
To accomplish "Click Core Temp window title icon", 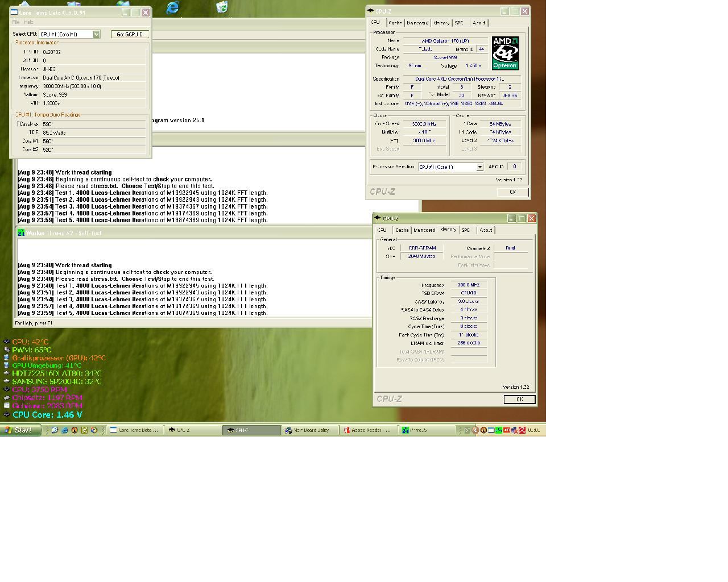I will point(14,12).
